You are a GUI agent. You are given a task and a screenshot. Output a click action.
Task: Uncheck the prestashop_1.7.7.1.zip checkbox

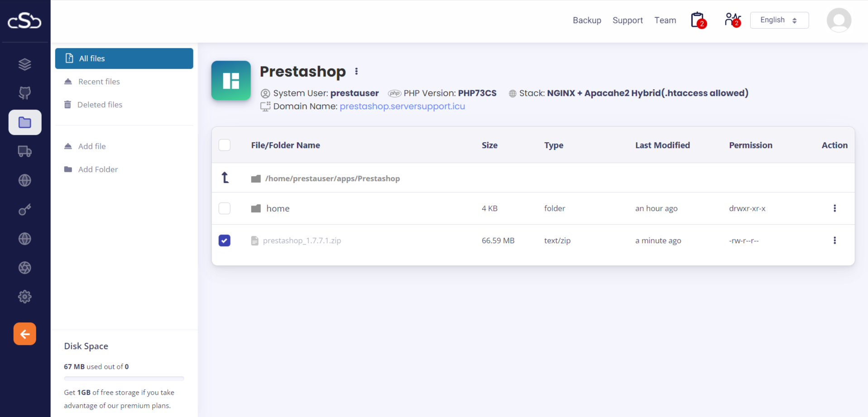(225, 240)
